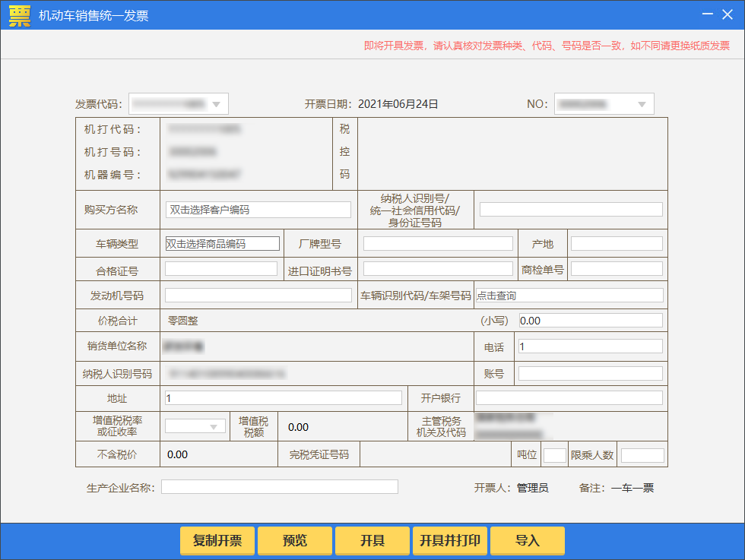The width and height of the screenshot is (745, 560).
Task: Click the 价税合计 (小写) amount field
Action: coord(591,321)
